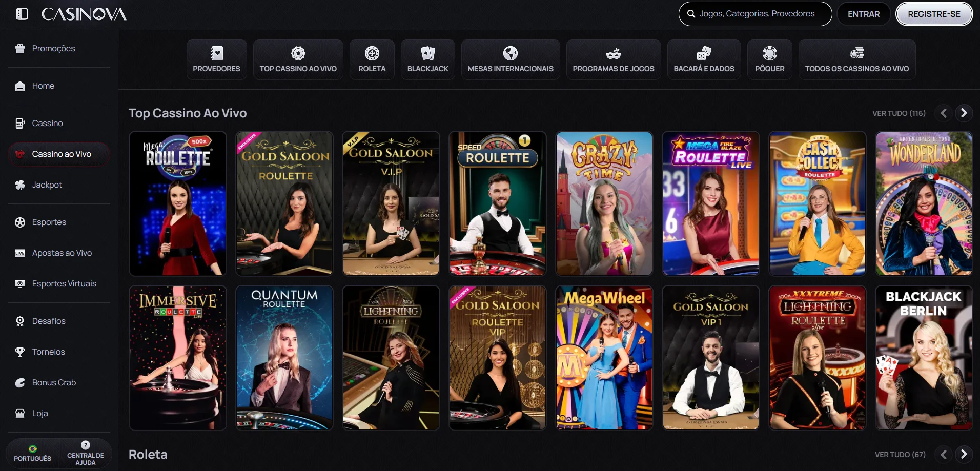Collapse the sidebar using the panel toggle icon
This screenshot has height=471, width=980.
tap(22, 14)
